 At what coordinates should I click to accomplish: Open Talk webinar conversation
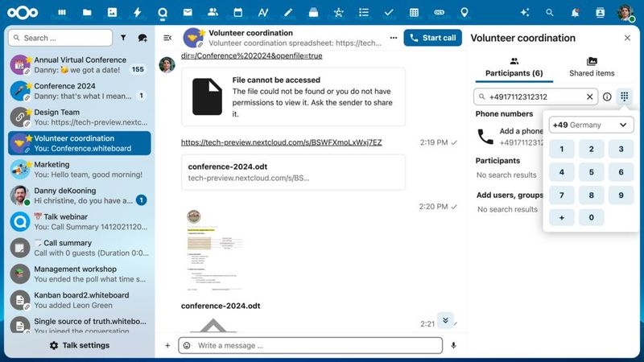pyautogui.click(x=80, y=222)
